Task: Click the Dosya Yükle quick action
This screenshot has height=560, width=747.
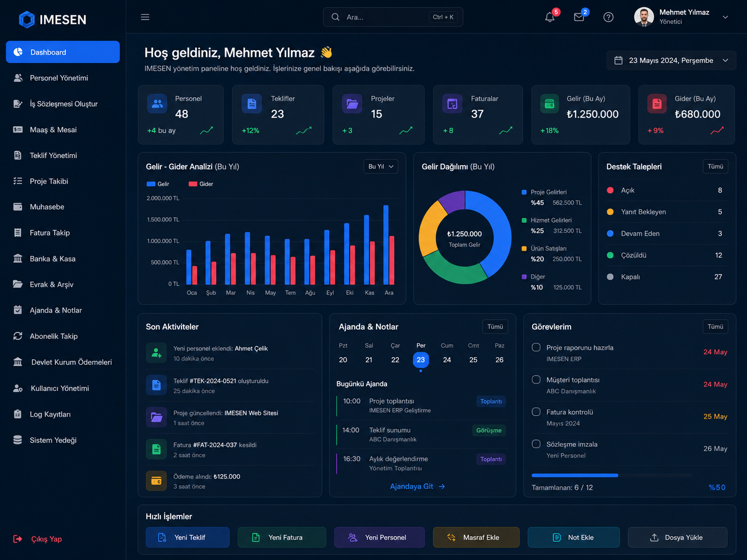Action: [x=677, y=537]
